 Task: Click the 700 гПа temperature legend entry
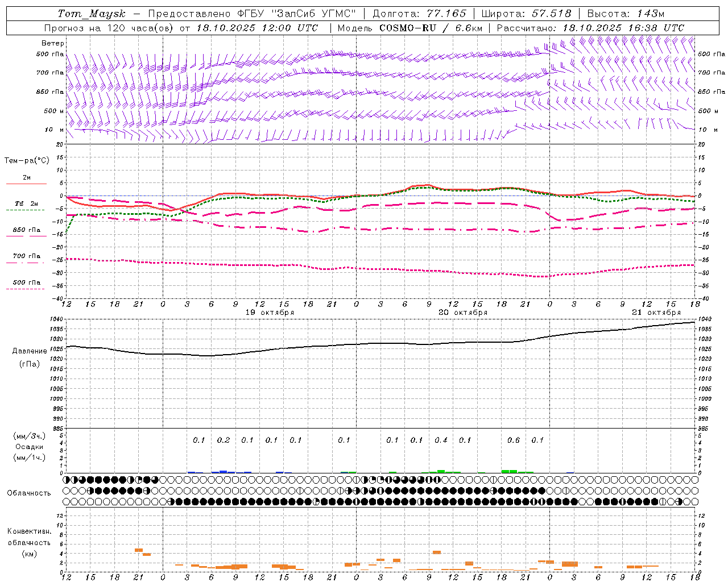click(x=27, y=256)
